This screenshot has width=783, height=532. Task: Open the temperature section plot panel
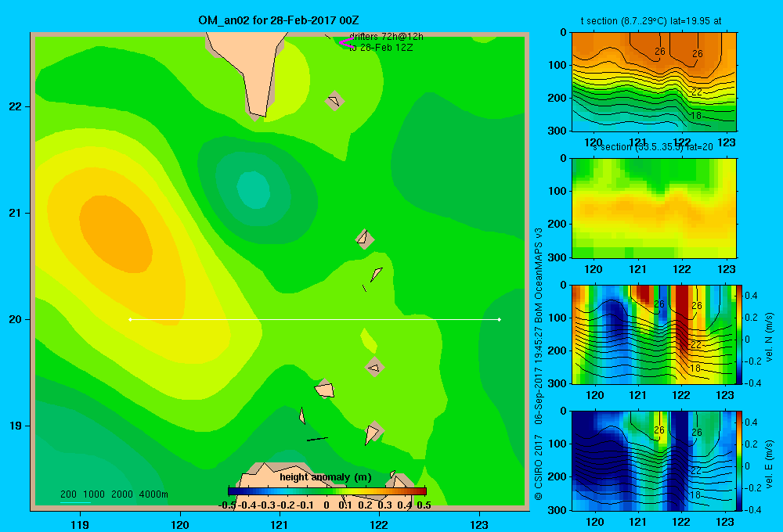(x=654, y=82)
